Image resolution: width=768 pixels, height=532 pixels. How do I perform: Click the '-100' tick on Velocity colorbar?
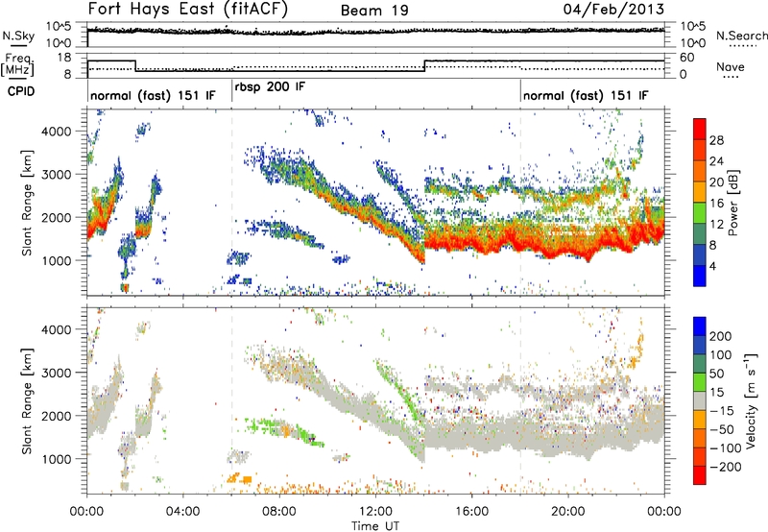pyautogui.click(x=726, y=447)
